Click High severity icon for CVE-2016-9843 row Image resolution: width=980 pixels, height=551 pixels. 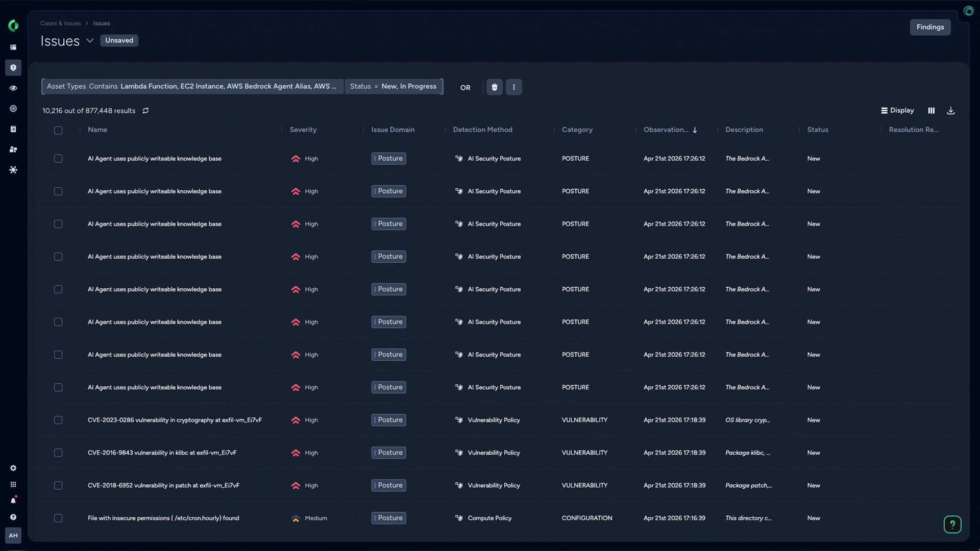click(x=296, y=453)
